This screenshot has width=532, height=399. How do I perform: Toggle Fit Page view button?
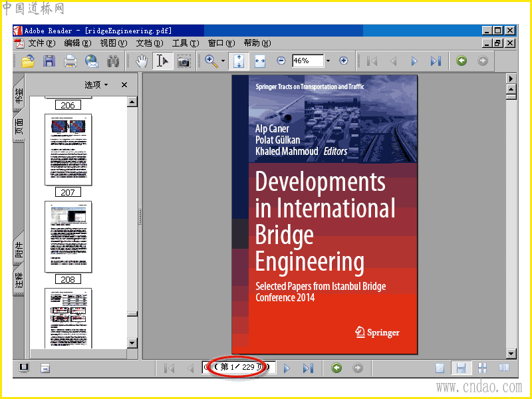[239, 61]
